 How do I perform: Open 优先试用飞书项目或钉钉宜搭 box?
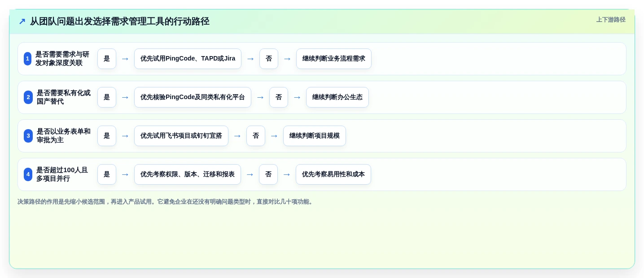pyautogui.click(x=181, y=136)
